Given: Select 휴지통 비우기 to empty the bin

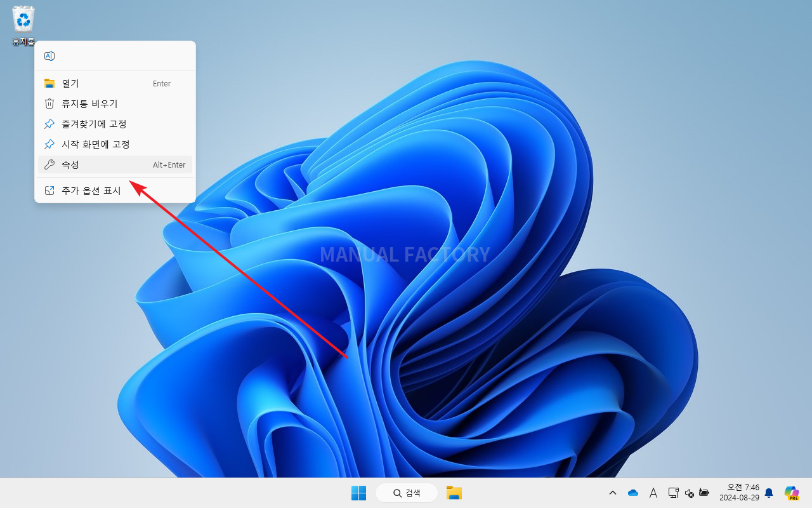Looking at the screenshot, I should pos(115,104).
